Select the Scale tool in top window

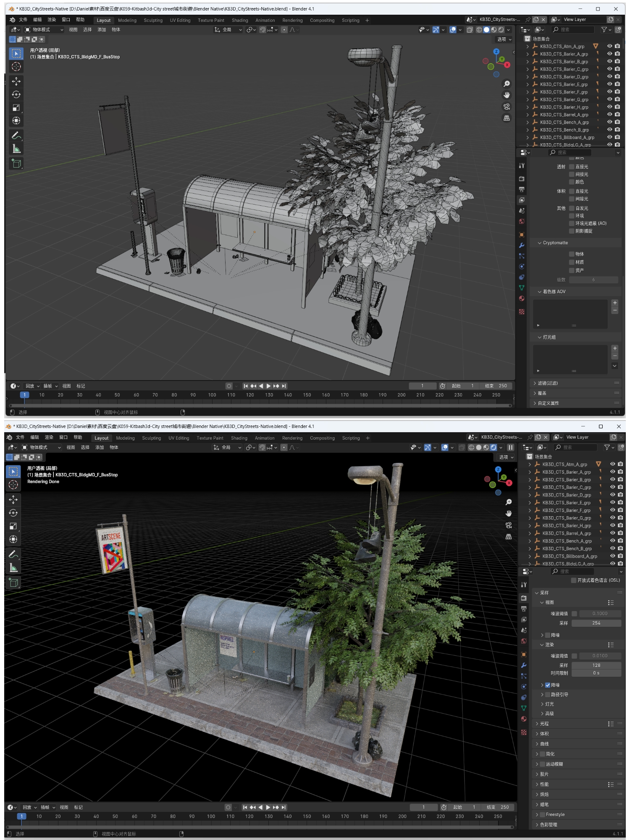(16, 108)
